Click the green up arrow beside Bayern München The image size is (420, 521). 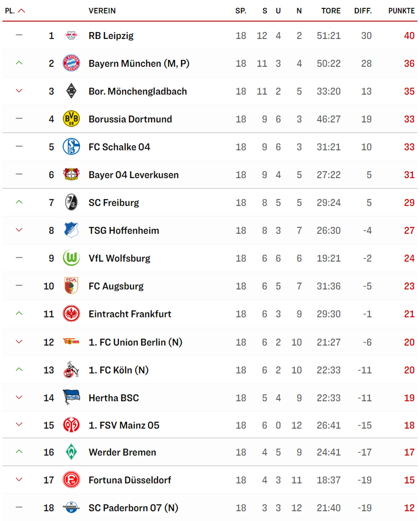coord(19,63)
